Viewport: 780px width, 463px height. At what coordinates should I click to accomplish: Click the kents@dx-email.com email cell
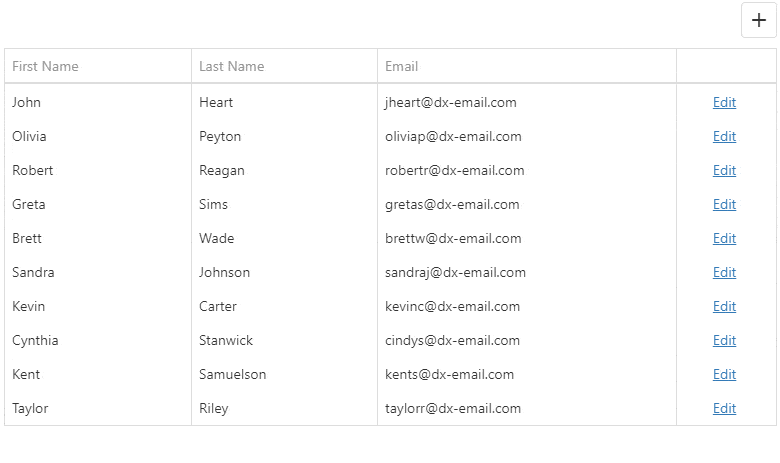(x=450, y=374)
